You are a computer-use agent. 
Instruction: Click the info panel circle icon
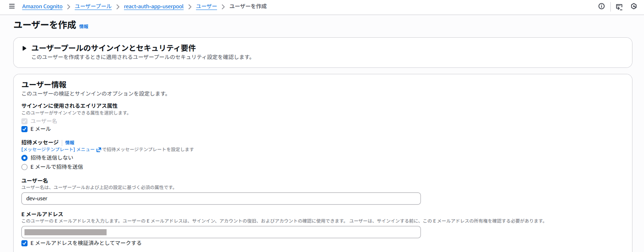pyautogui.click(x=601, y=6)
